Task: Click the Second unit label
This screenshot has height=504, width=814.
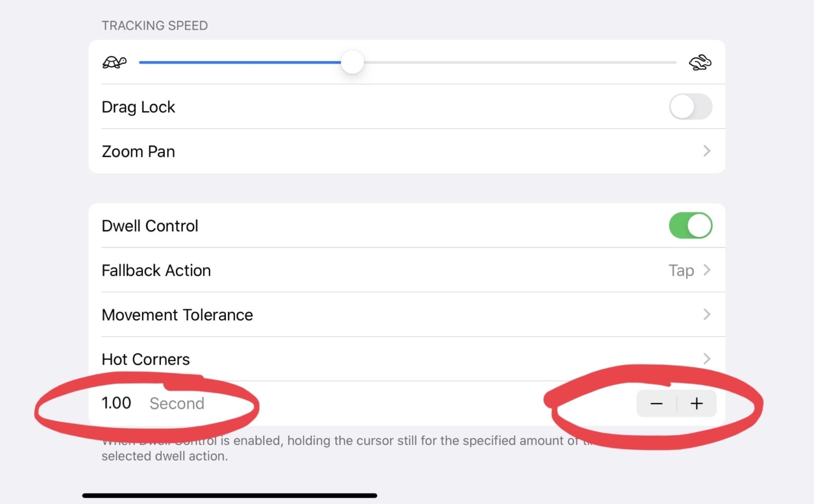Action: tap(177, 403)
